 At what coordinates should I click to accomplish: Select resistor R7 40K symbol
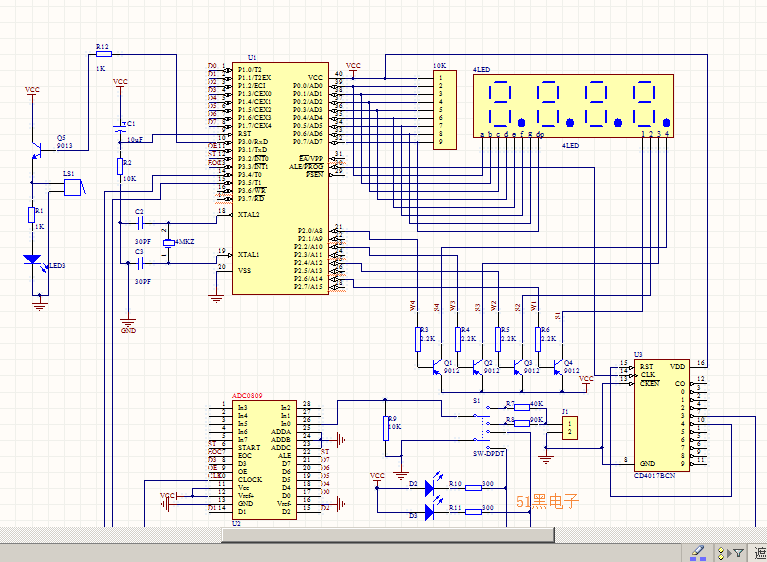click(x=522, y=407)
